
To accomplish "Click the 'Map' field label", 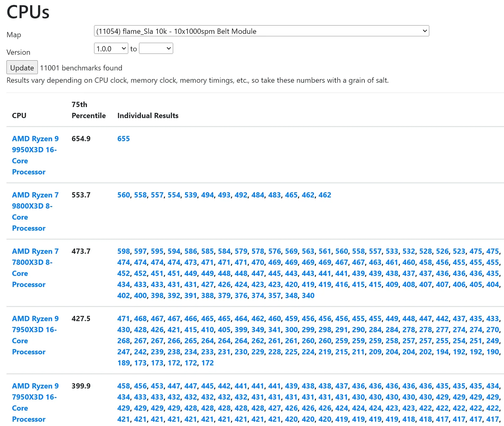I will [x=14, y=35].
